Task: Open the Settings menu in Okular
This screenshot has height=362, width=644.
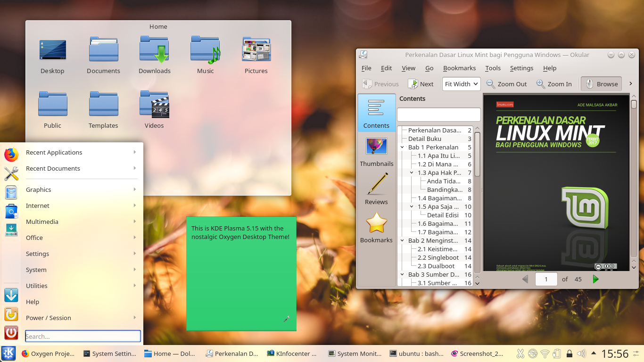Action: click(521, 68)
